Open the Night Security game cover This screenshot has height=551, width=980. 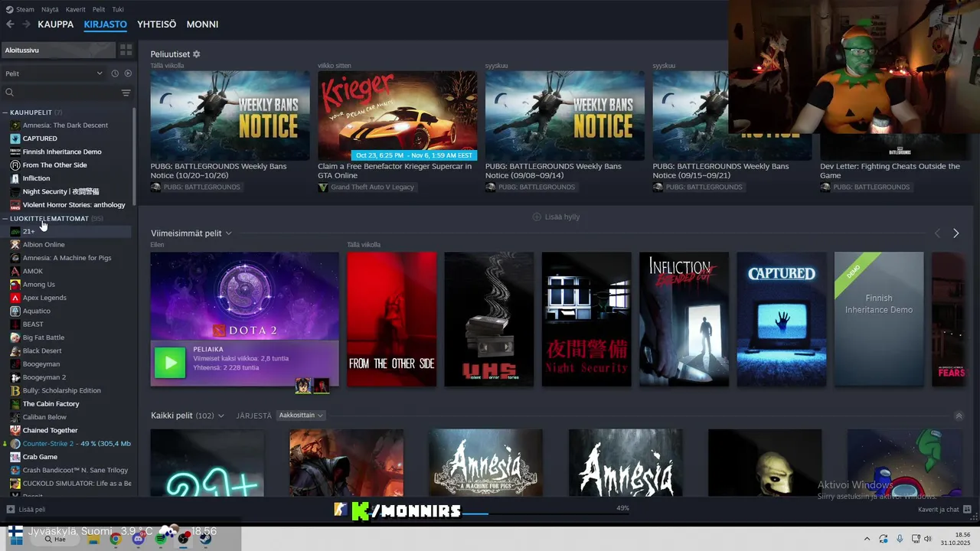(586, 319)
